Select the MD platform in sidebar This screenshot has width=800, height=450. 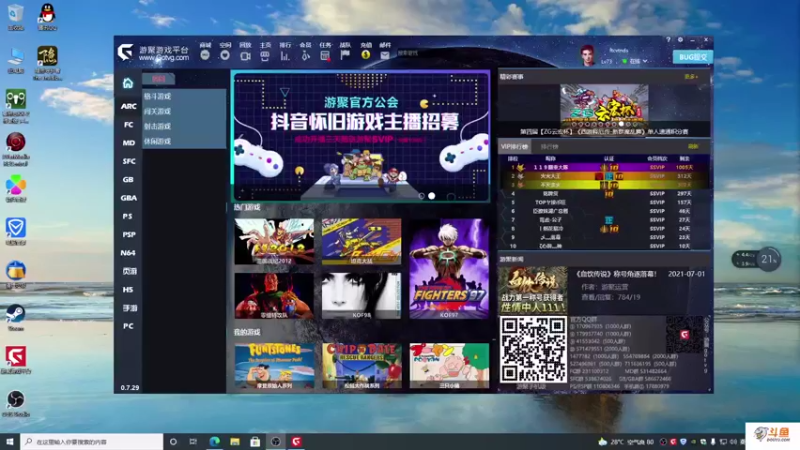[x=129, y=143]
